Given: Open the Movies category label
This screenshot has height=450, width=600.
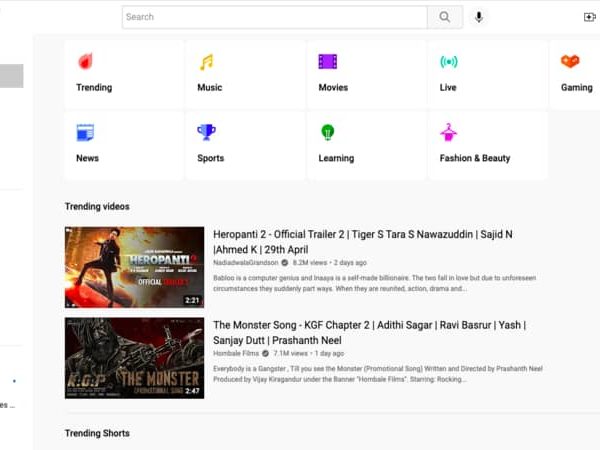Looking at the screenshot, I should click(x=333, y=88).
